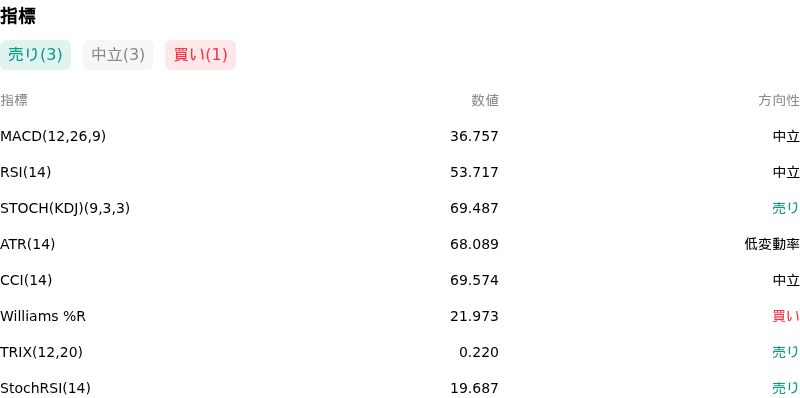Click the CCI(14) indicator label

[x=26, y=280]
